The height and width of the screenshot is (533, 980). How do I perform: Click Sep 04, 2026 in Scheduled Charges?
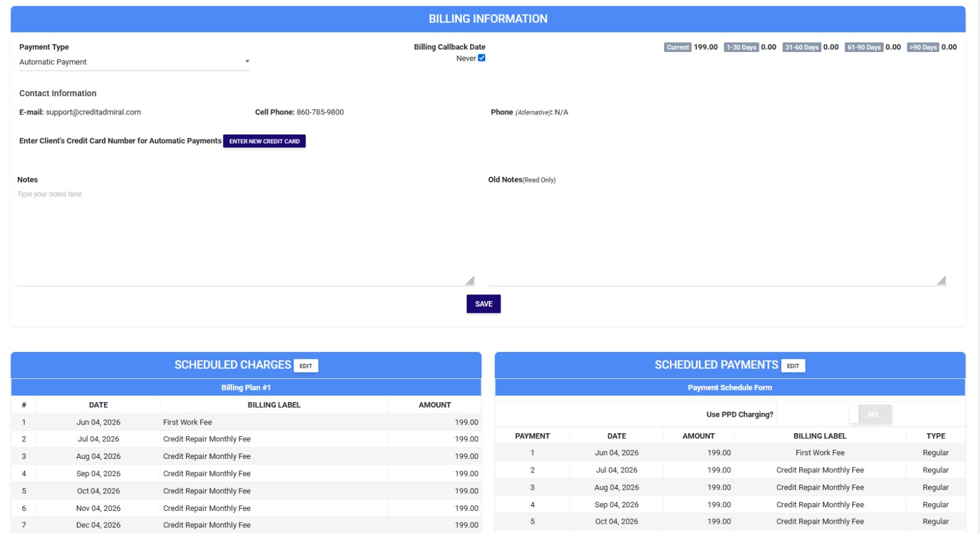[98, 474]
